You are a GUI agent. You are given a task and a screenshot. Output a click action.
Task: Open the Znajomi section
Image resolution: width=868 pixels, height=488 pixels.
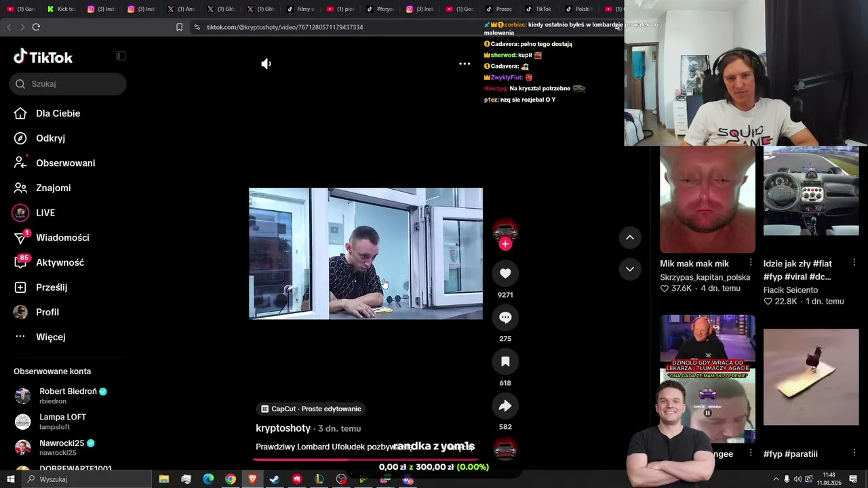click(43, 188)
